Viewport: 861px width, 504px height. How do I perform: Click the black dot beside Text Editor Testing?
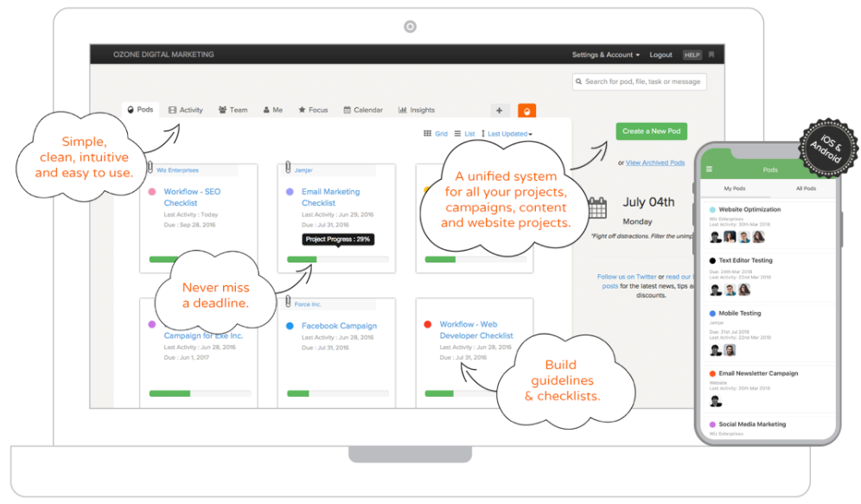(x=712, y=261)
